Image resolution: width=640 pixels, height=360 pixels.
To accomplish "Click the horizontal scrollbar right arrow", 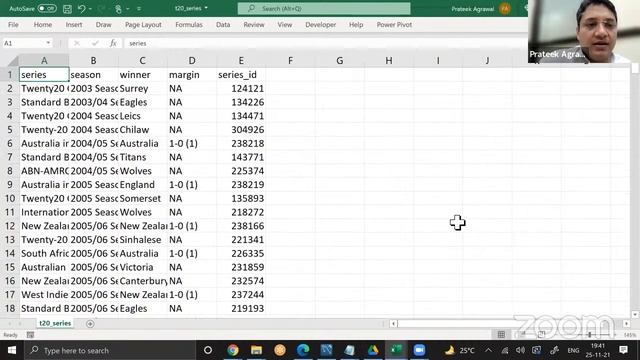I will (x=627, y=324).
